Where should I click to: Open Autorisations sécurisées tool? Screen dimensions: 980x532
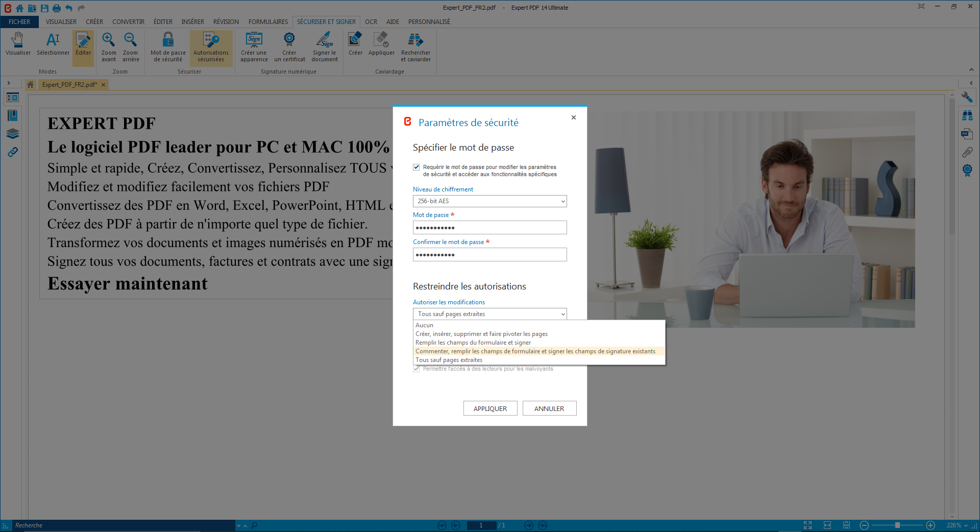click(211, 47)
